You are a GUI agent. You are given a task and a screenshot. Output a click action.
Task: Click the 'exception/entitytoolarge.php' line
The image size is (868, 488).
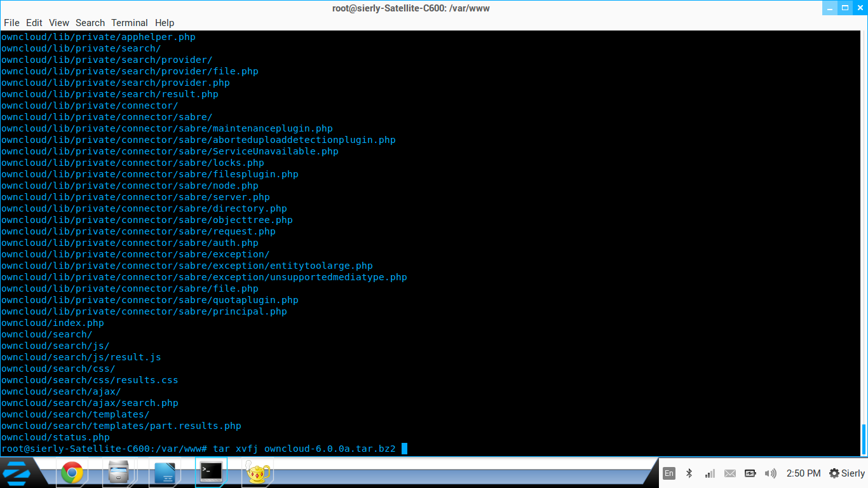coord(187,266)
